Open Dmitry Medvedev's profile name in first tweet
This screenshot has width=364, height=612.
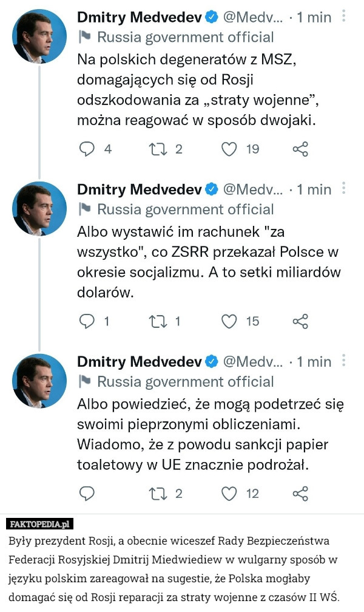click(139, 18)
